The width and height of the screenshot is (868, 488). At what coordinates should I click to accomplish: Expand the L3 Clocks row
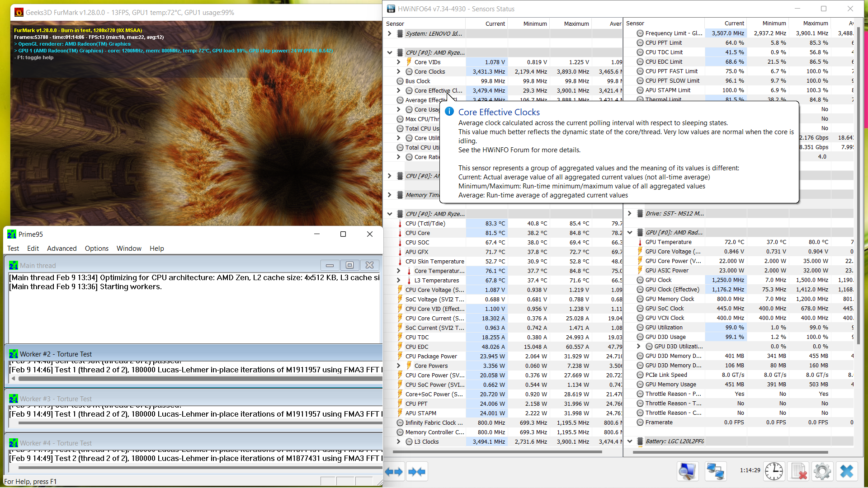click(x=399, y=441)
